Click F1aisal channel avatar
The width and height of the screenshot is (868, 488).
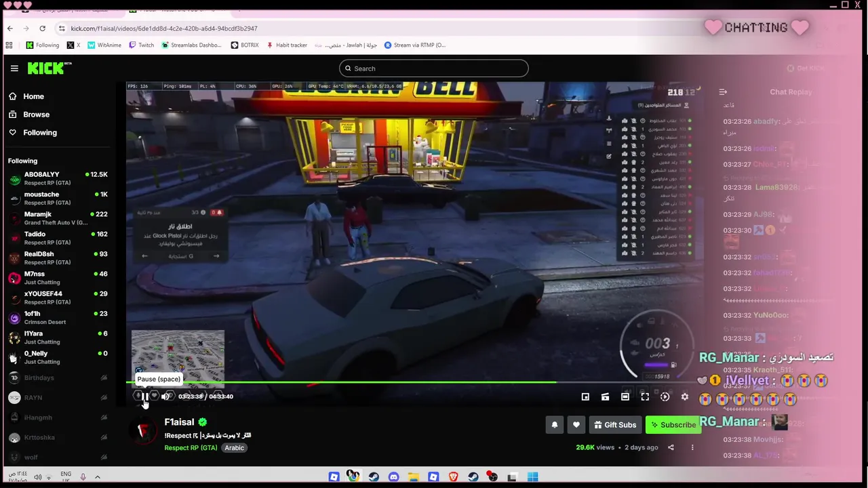[144, 432]
